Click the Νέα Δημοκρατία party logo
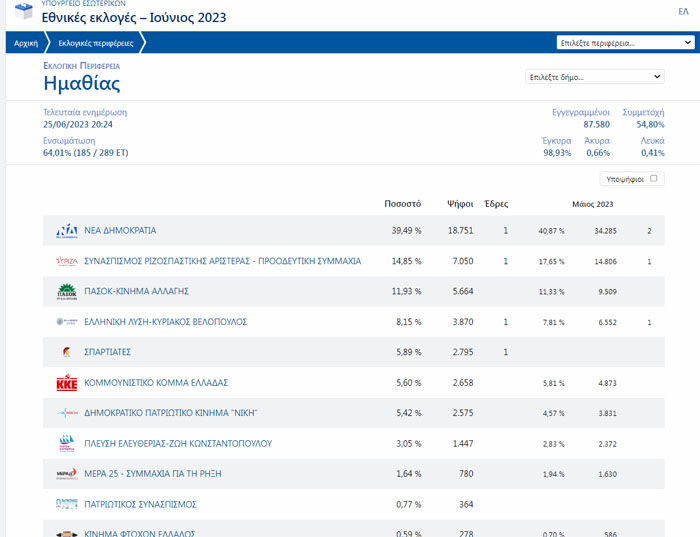Screen dimensions: 700x537 click(67, 231)
